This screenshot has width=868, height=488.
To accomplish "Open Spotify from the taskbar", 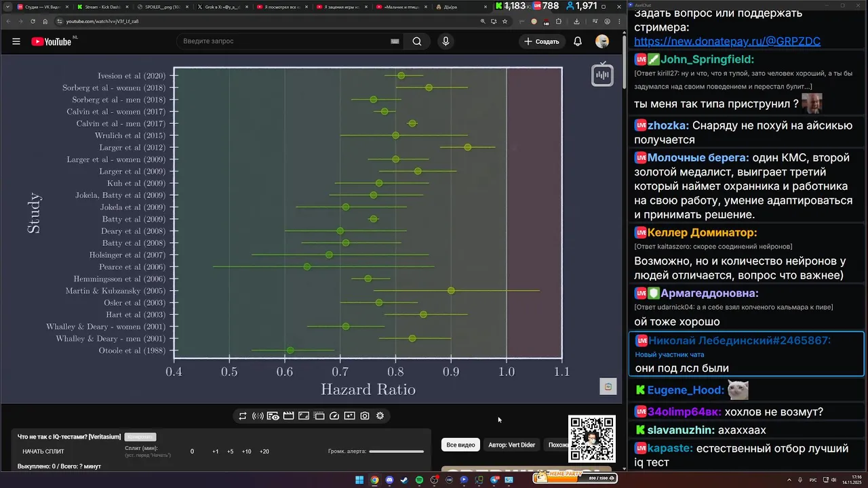I will [x=419, y=480].
